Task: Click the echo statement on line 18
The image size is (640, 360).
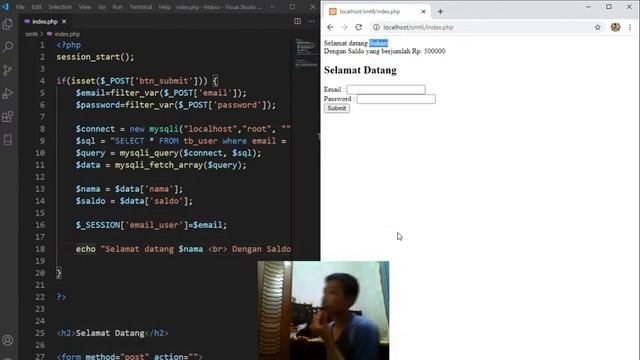Action: (x=183, y=249)
